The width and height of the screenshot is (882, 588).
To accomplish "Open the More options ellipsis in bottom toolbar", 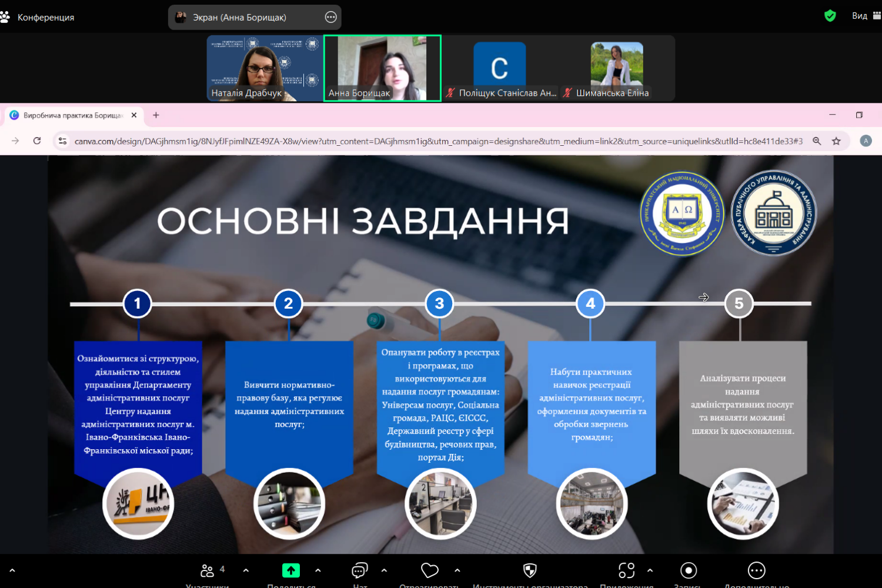I will (x=756, y=570).
